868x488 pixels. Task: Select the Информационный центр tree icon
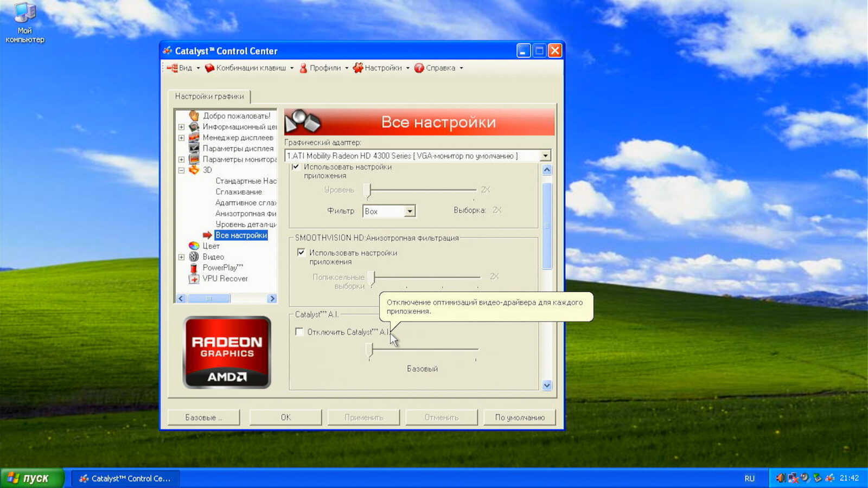point(194,126)
